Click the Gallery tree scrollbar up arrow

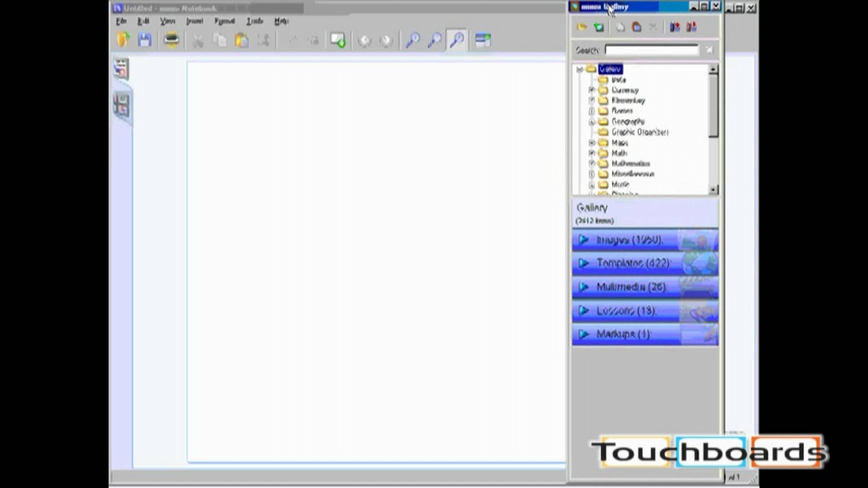click(x=713, y=70)
